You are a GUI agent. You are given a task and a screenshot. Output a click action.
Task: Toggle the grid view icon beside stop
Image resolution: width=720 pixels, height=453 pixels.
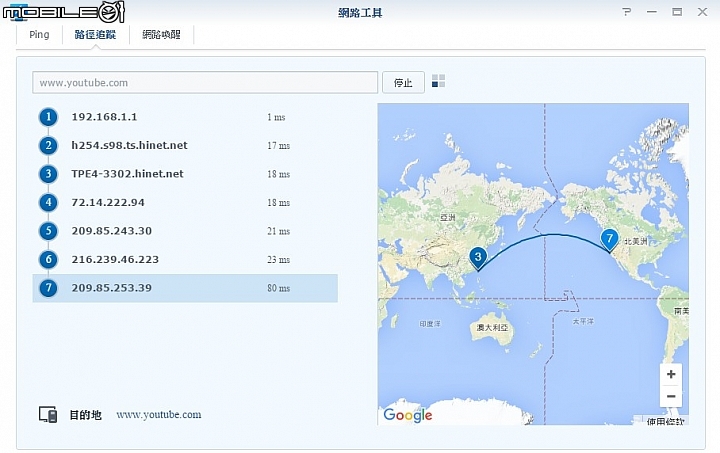pos(439,81)
